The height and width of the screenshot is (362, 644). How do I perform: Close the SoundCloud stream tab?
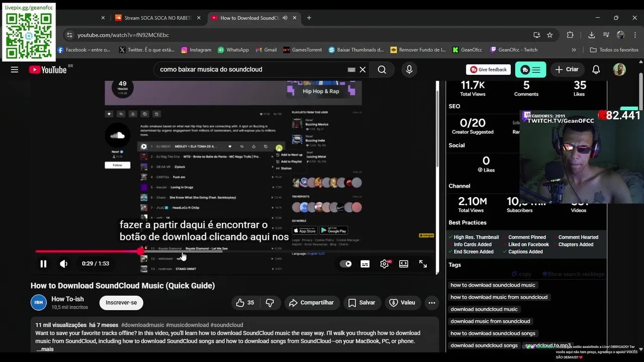[199, 18]
